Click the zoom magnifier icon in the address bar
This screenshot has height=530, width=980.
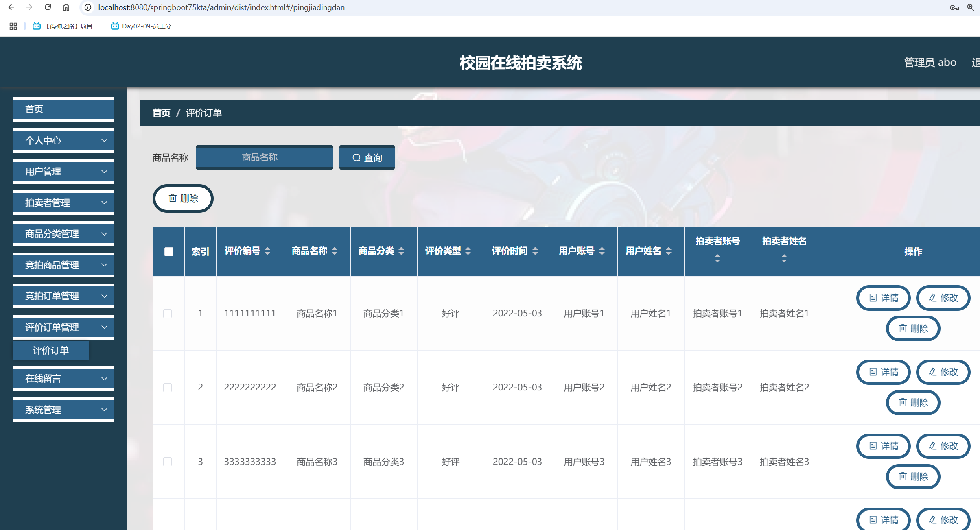point(971,7)
